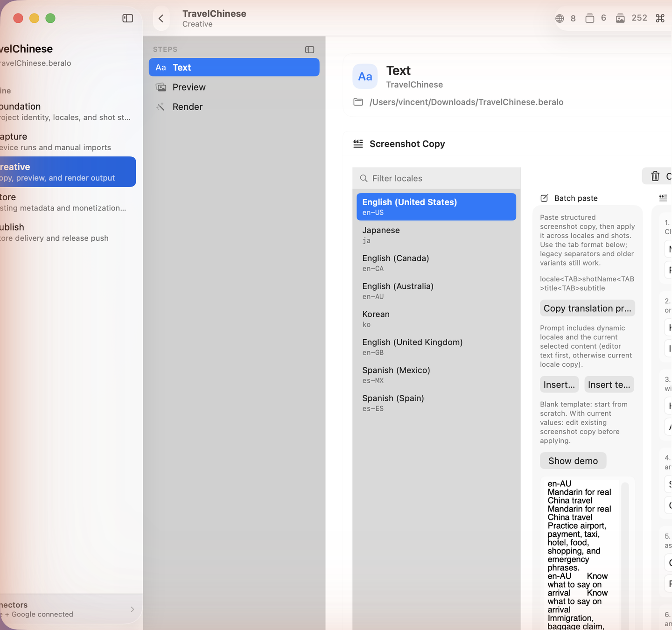Click the shots stack icon showing 6

[590, 18]
